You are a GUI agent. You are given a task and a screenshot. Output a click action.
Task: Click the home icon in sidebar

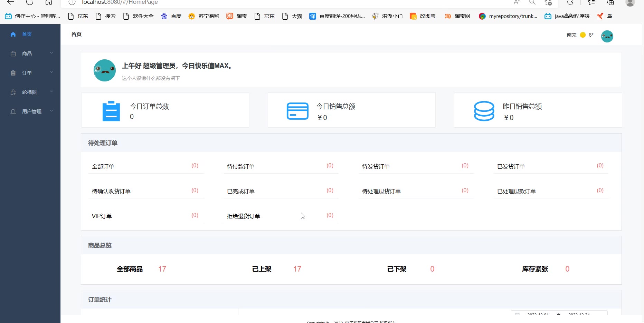(x=13, y=34)
